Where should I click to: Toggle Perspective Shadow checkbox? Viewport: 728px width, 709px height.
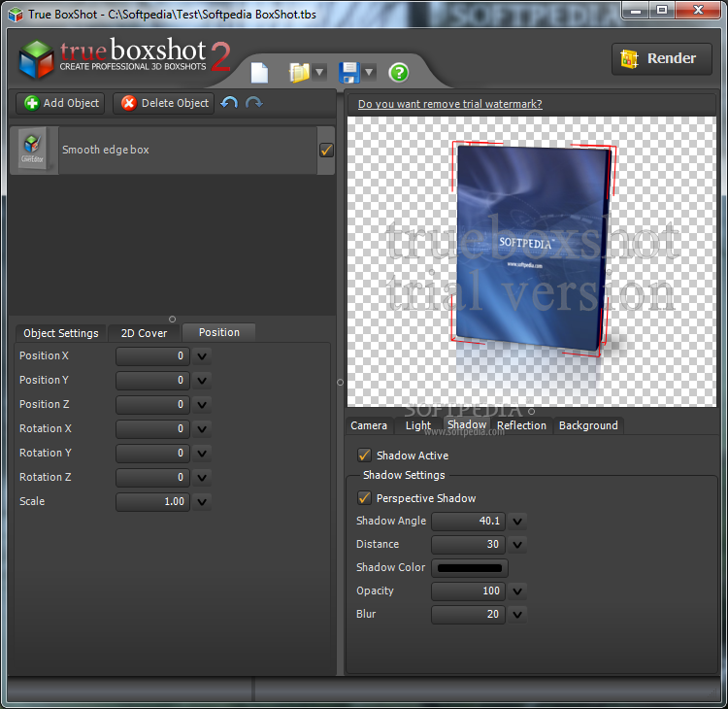click(x=364, y=498)
